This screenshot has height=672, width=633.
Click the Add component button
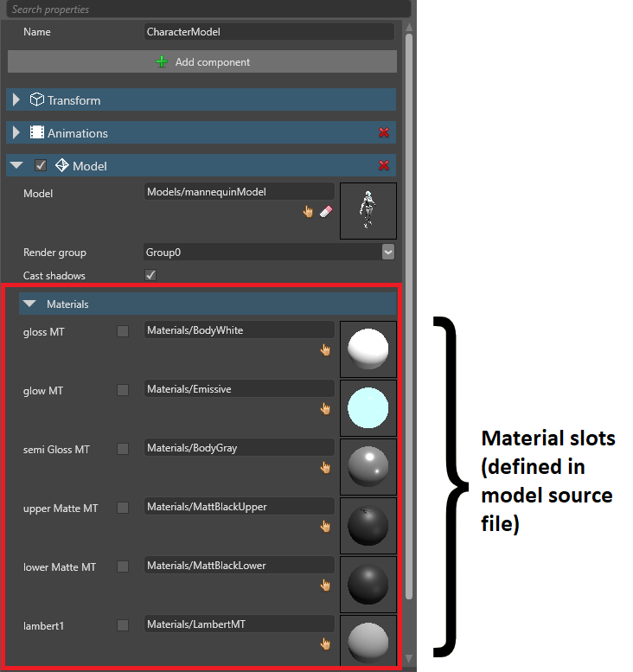[202, 61]
